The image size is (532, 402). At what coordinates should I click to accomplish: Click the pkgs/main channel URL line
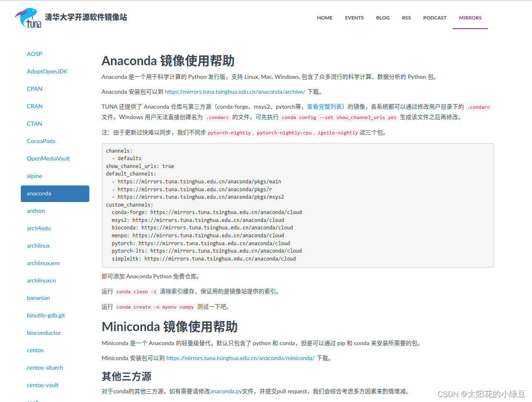[x=196, y=181]
